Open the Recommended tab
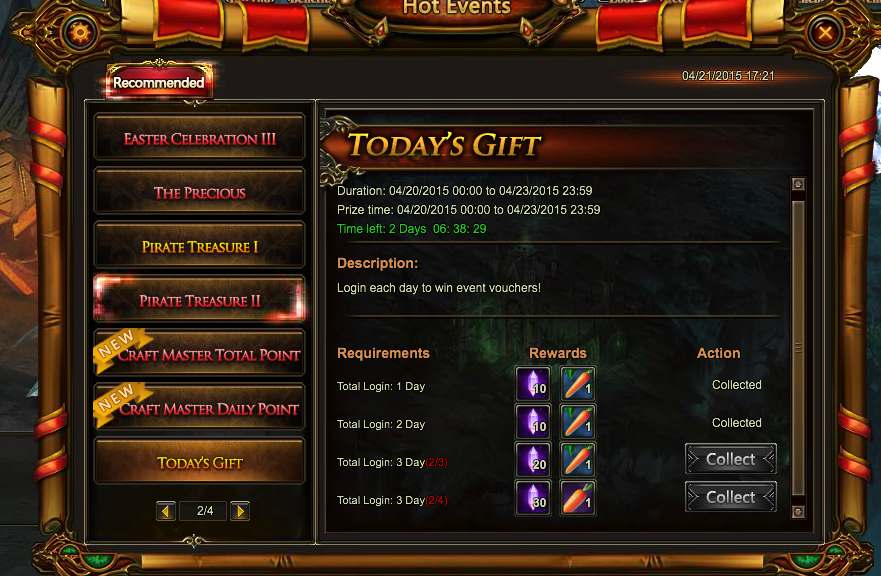The width and height of the screenshot is (881, 576). pyautogui.click(x=159, y=83)
